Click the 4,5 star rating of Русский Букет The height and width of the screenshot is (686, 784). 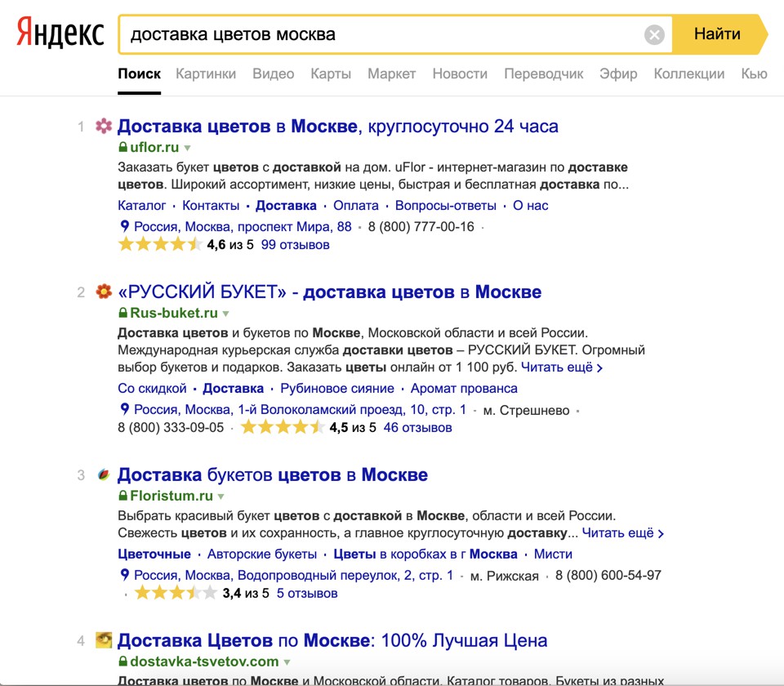point(282,427)
